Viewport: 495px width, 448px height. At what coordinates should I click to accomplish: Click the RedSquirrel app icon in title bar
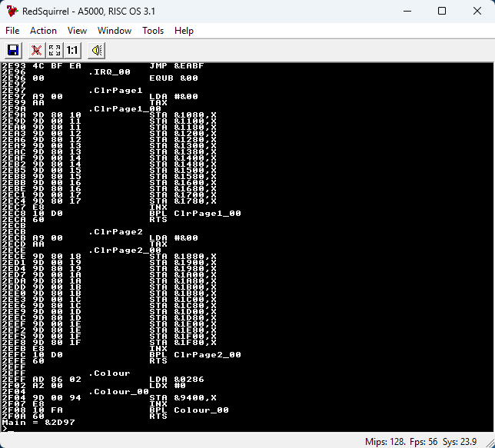coord(12,12)
